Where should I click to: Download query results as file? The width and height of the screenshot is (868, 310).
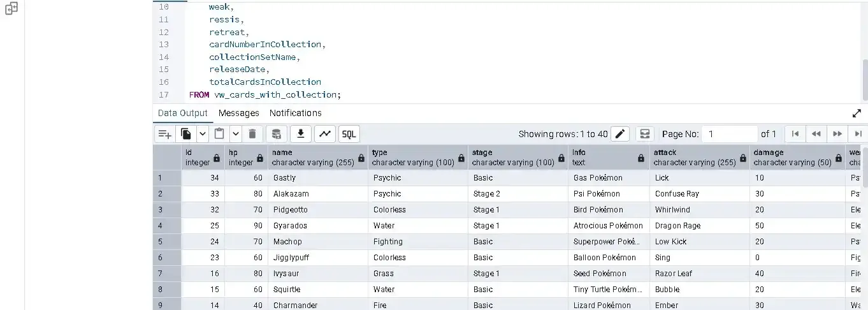[301, 134]
